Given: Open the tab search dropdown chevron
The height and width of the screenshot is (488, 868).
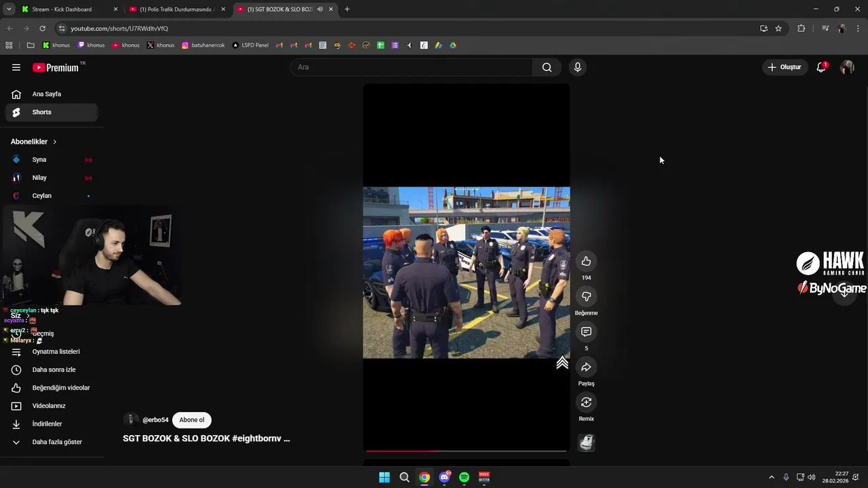Looking at the screenshot, I should click(x=9, y=9).
